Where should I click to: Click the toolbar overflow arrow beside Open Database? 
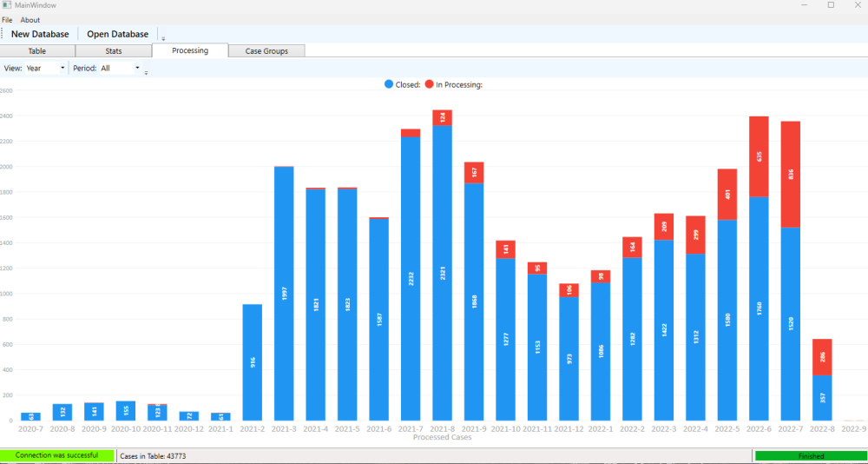(x=163, y=39)
